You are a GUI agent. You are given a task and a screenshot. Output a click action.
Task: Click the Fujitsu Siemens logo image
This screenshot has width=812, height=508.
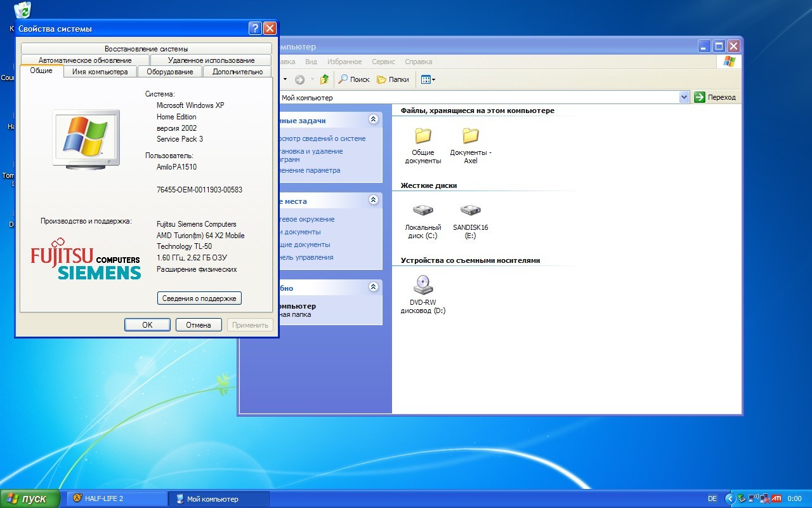click(x=86, y=258)
